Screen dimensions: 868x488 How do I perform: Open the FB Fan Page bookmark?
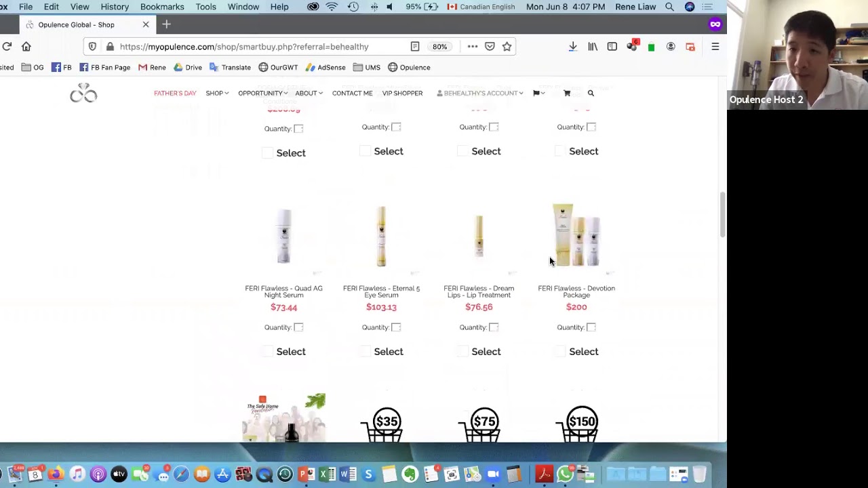point(105,67)
